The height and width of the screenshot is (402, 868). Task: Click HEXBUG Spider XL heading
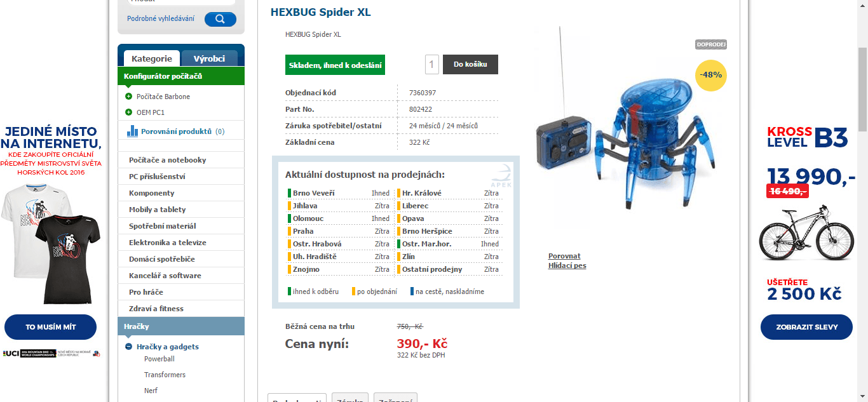(321, 12)
